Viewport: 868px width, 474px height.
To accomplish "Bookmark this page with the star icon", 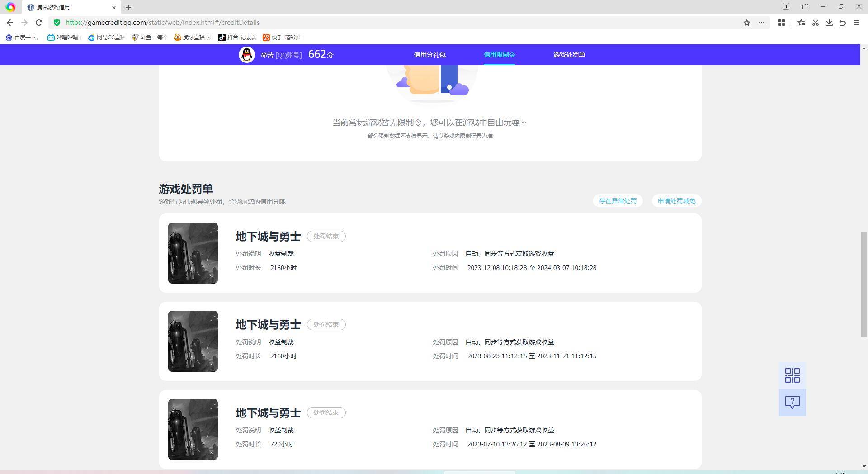I will tap(747, 23).
